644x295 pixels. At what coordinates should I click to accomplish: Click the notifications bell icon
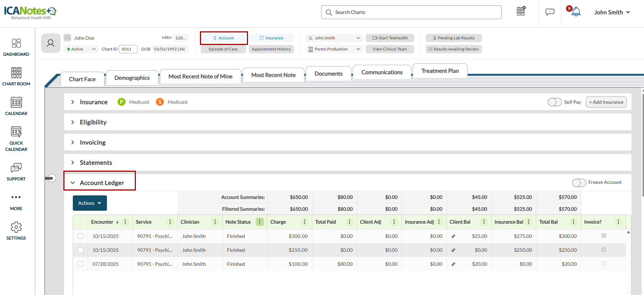[576, 12]
